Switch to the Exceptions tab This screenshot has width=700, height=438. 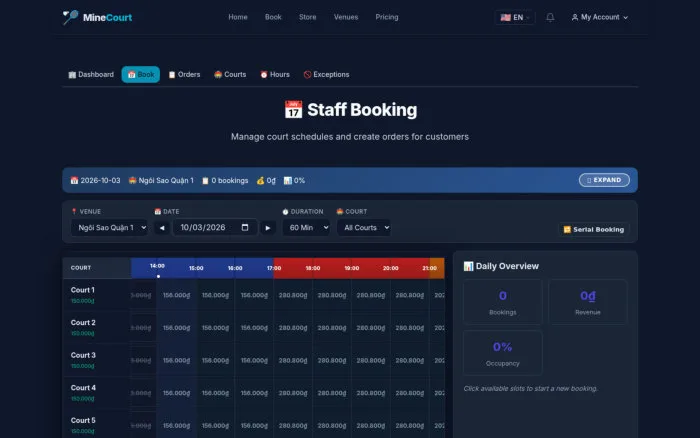point(326,75)
